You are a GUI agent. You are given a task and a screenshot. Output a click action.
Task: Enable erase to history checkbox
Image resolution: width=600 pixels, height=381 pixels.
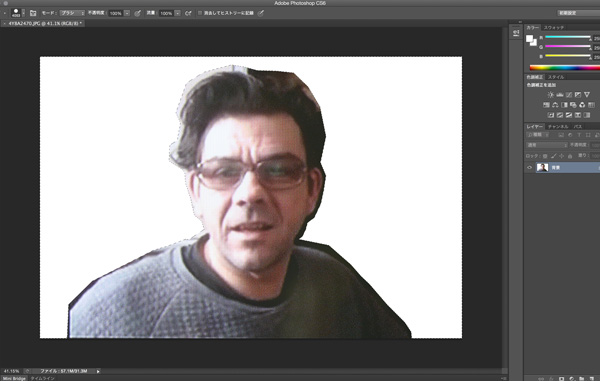(200, 13)
